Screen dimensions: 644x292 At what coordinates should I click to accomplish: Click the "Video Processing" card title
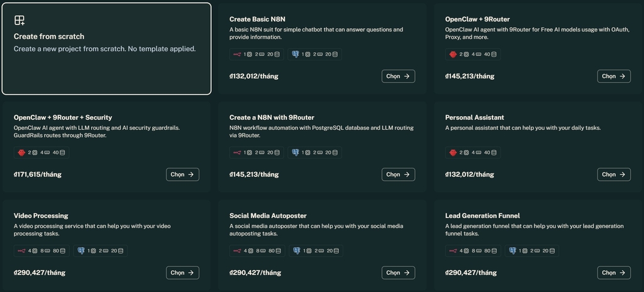pyautogui.click(x=41, y=216)
